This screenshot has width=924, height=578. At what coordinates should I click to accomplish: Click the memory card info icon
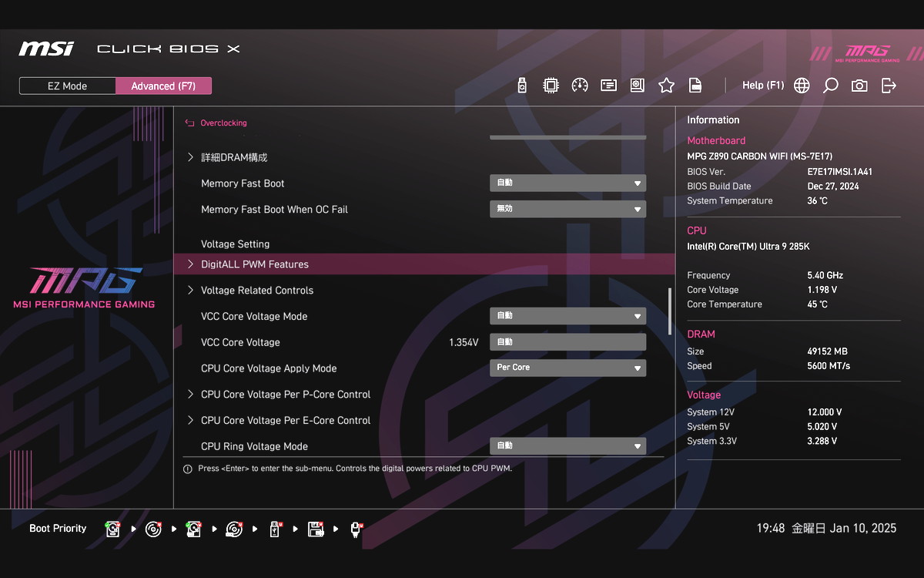(x=609, y=86)
